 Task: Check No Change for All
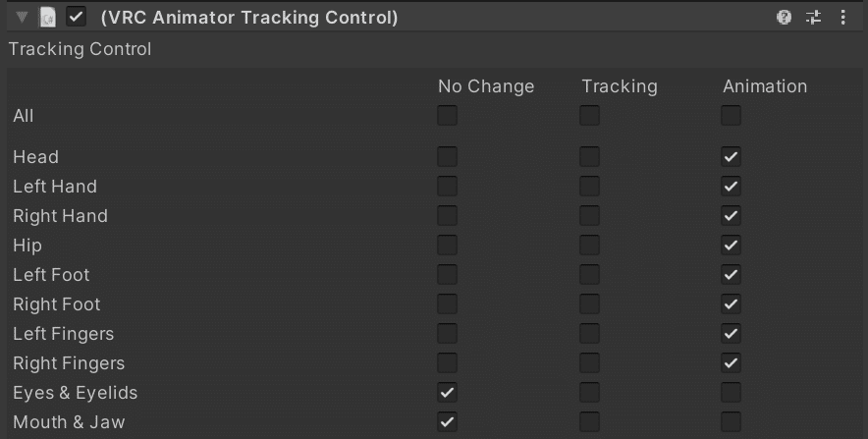[447, 116]
